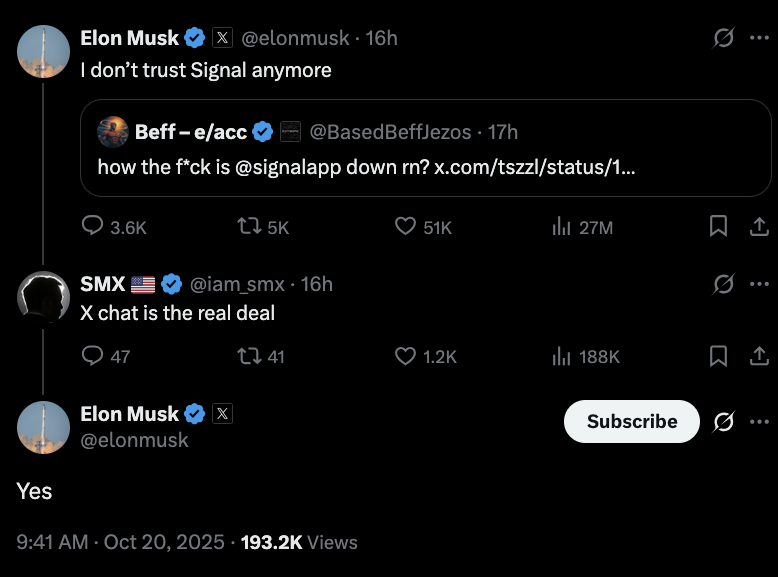
Task: Open Grok icon on Elon's first post
Action: coord(723,38)
